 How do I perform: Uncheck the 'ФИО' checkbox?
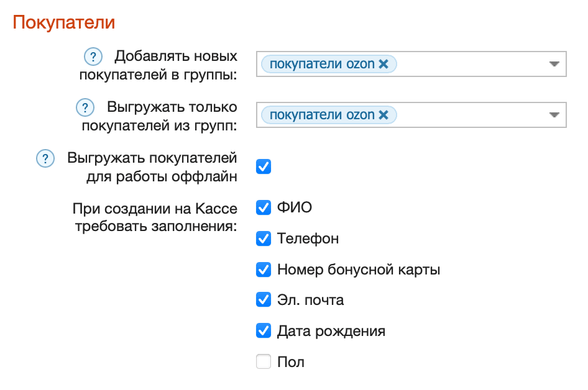[264, 207]
